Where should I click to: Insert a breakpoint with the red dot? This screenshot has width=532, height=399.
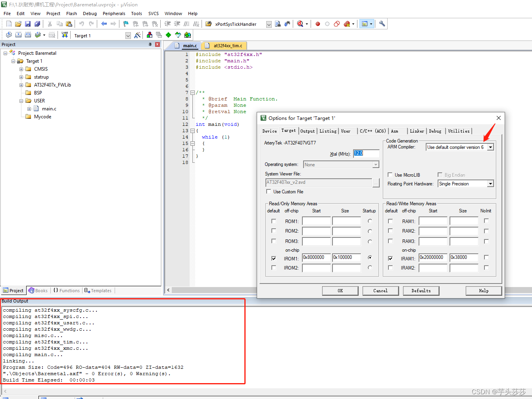(x=318, y=24)
